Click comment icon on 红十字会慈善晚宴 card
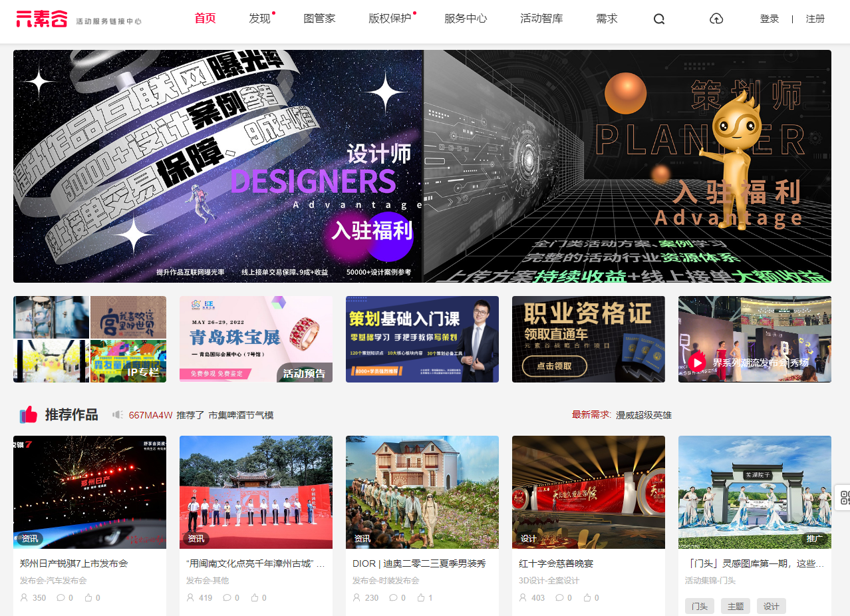Screen dimensions: 850x616 point(559,597)
